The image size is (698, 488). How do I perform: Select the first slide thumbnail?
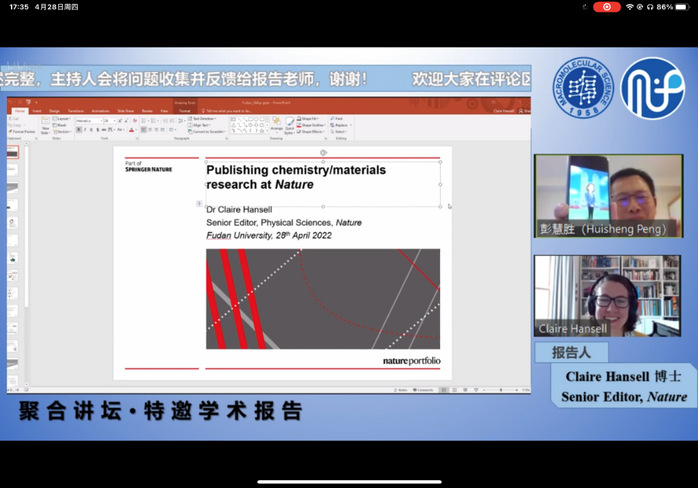point(12,153)
